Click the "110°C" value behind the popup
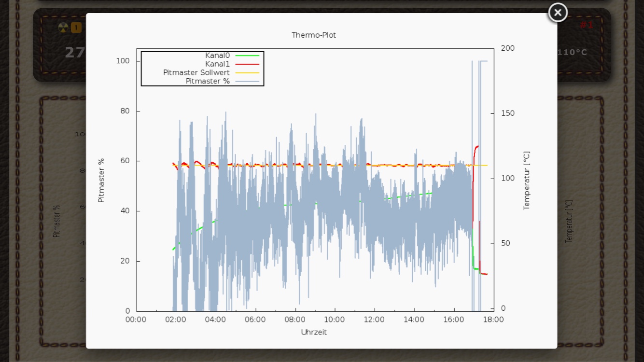Image resolution: width=644 pixels, height=362 pixels. (573, 52)
